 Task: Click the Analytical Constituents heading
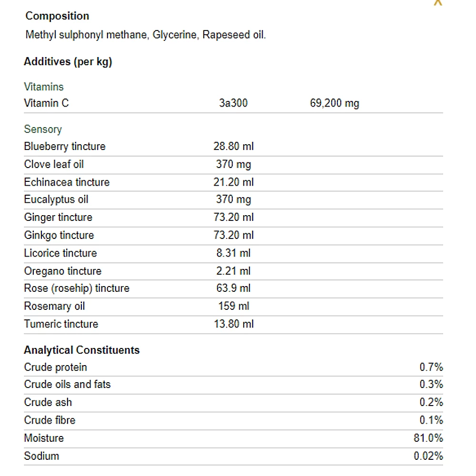coord(82,350)
